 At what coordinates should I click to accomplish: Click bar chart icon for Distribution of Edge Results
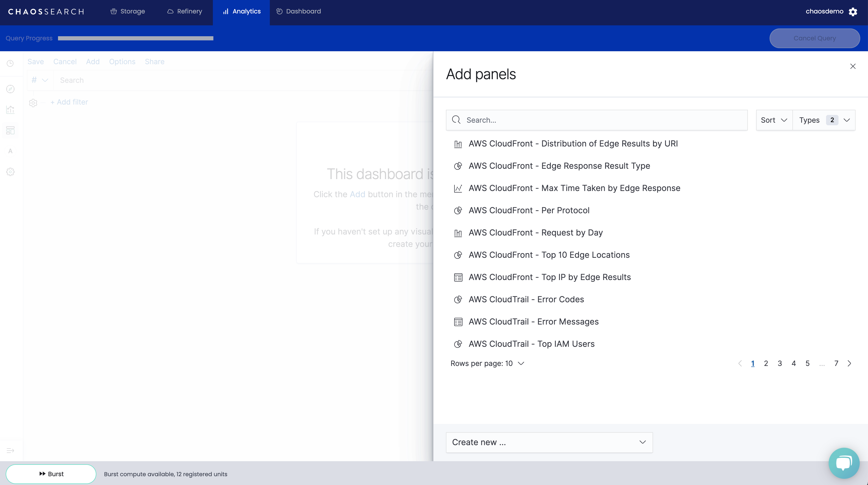(x=458, y=144)
